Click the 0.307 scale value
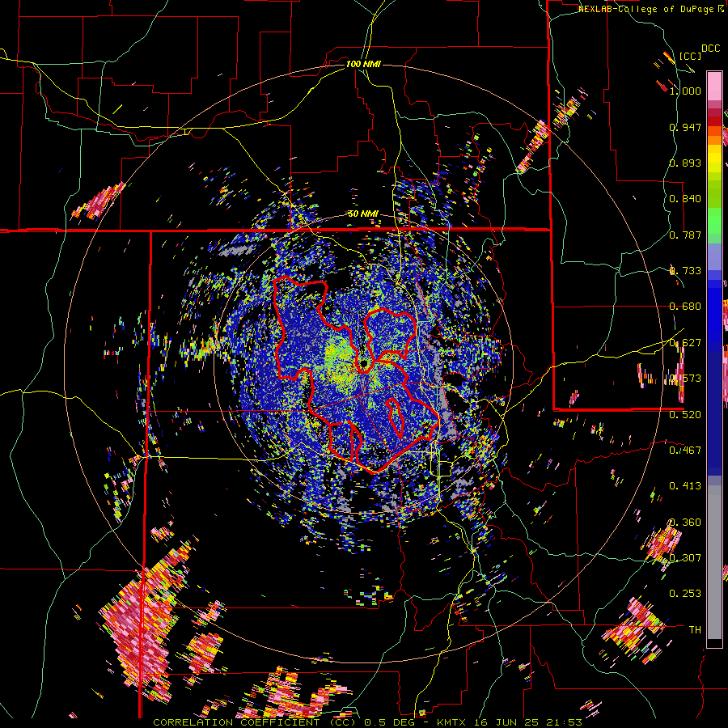 pos(685,558)
